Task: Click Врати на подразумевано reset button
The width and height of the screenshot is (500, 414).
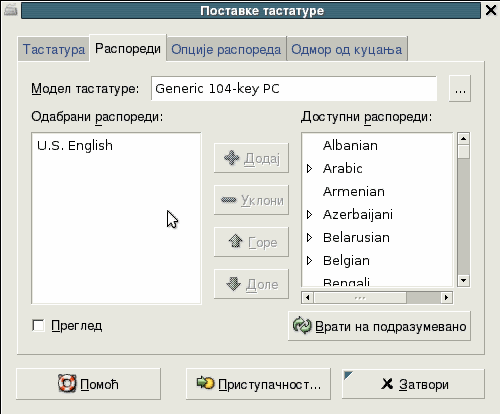Action: [x=379, y=326]
